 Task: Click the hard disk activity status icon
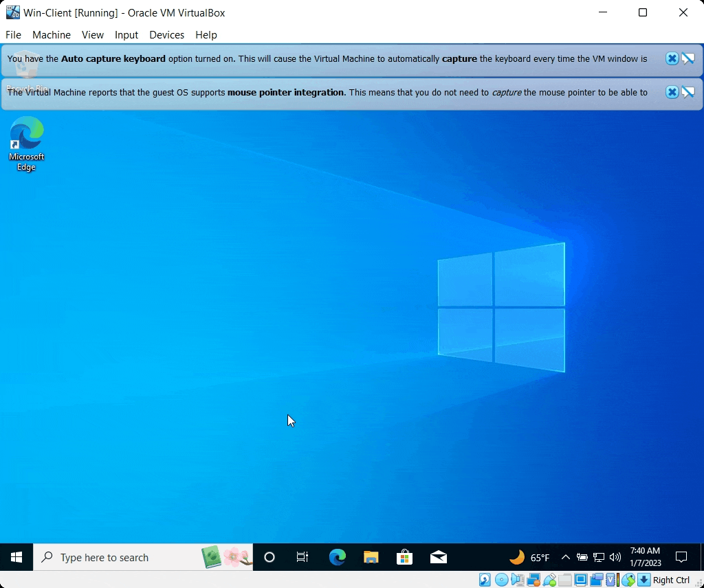click(485, 580)
